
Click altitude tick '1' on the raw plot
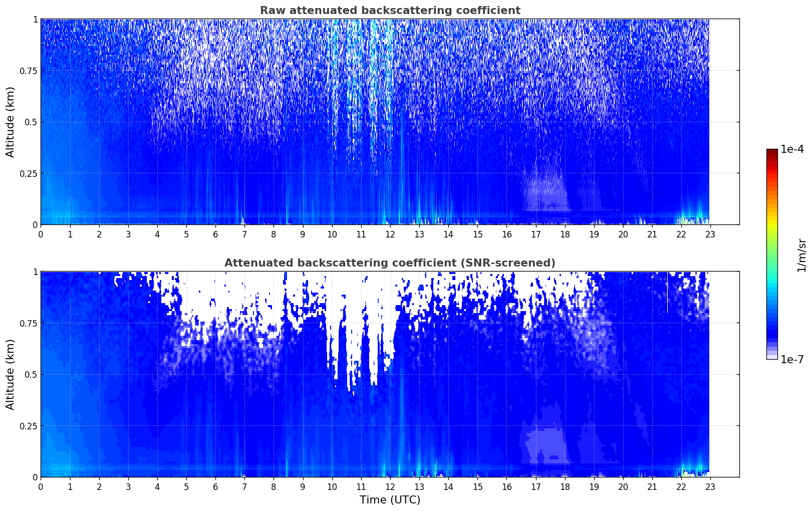(x=35, y=20)
